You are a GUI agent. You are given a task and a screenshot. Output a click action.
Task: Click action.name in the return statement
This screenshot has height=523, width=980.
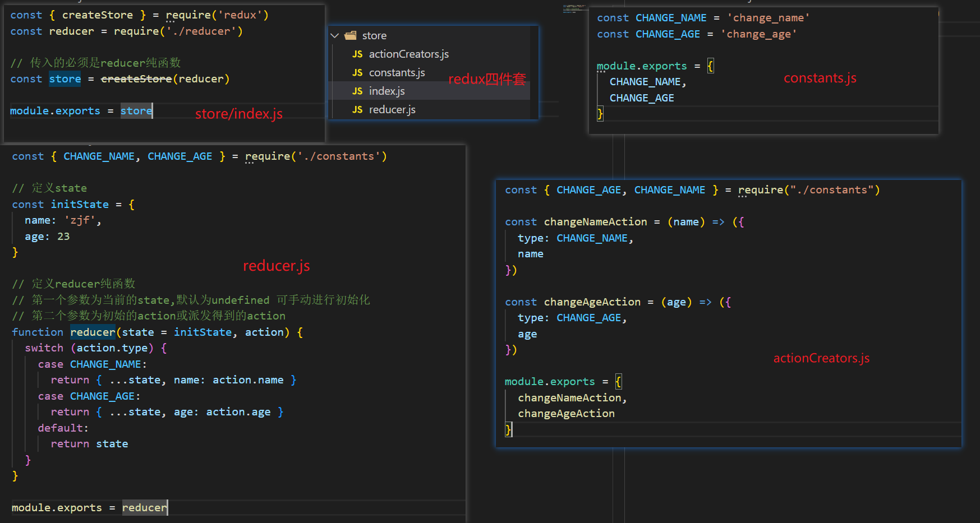(x=248, y=380)
